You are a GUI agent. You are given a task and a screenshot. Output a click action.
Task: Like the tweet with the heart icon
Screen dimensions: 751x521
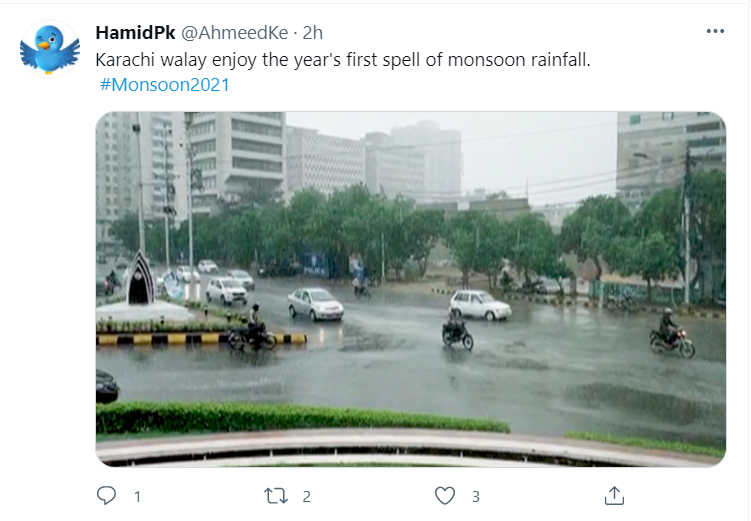coord(445,496)
